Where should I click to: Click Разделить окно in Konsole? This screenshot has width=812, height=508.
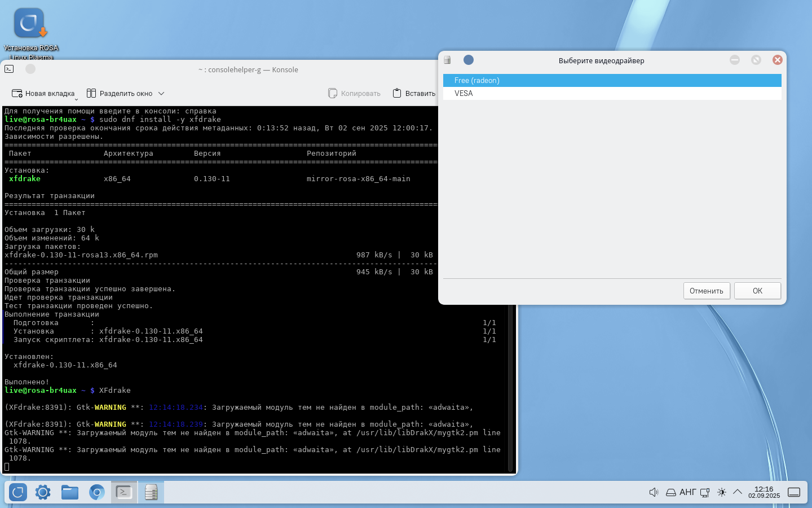pyautogui.click(x=120, y=93)
